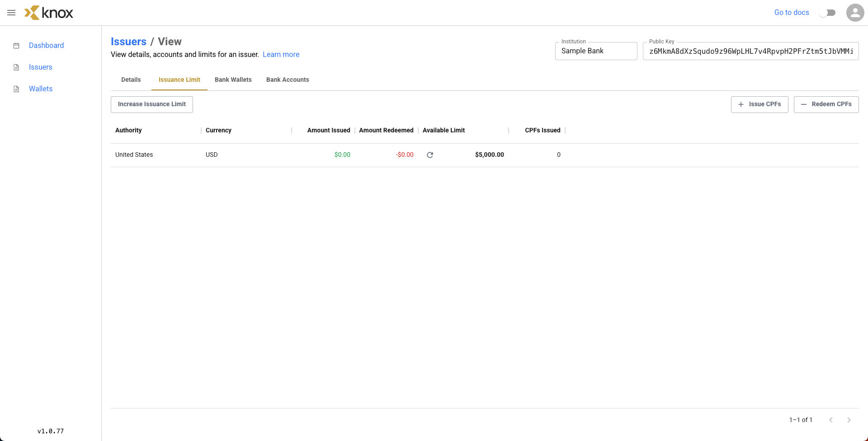Click the Wallets document icon in sidebar

click(16, 89)
